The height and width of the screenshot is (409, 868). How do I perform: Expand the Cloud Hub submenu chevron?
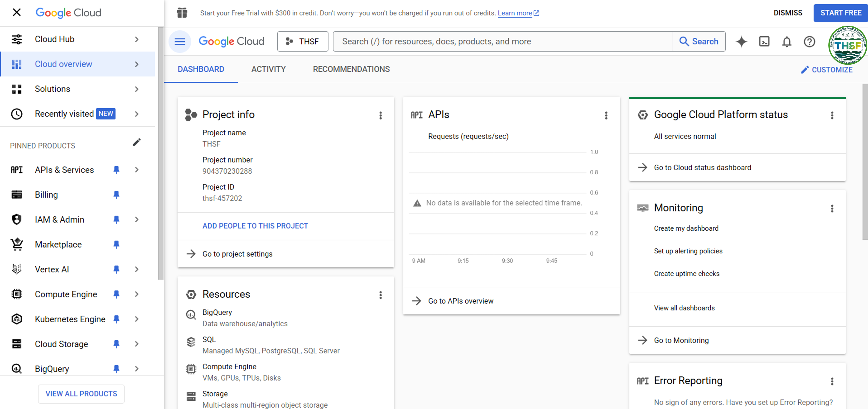pos(137,39)
